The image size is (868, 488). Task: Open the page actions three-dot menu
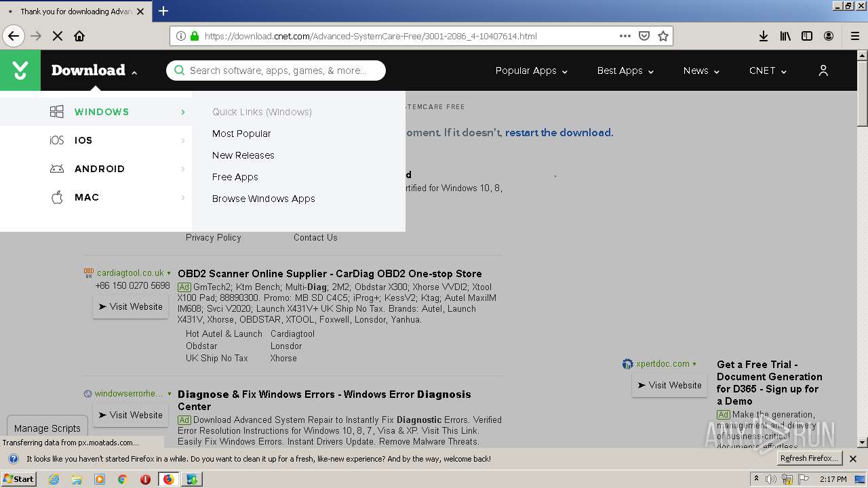click(x=625, y=36)
